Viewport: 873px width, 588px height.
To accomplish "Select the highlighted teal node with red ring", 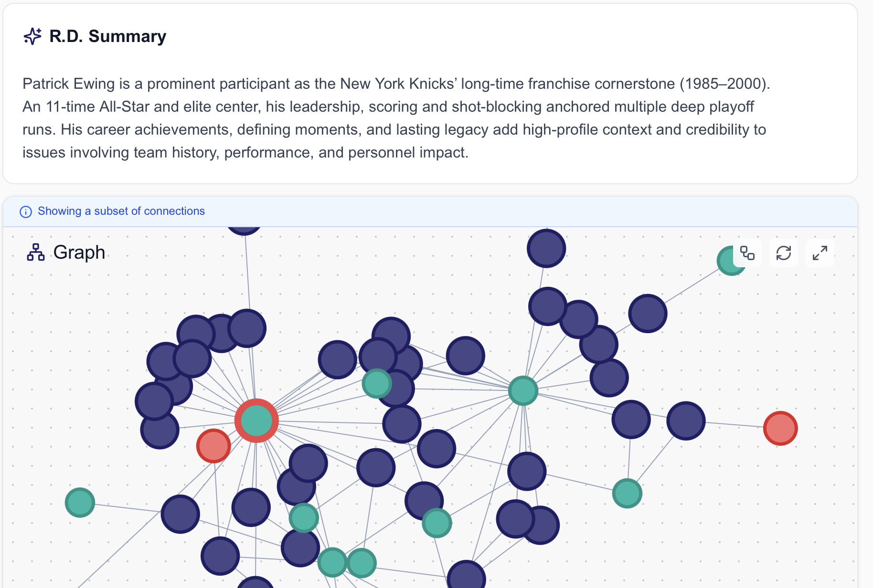I will click(256, 420).
